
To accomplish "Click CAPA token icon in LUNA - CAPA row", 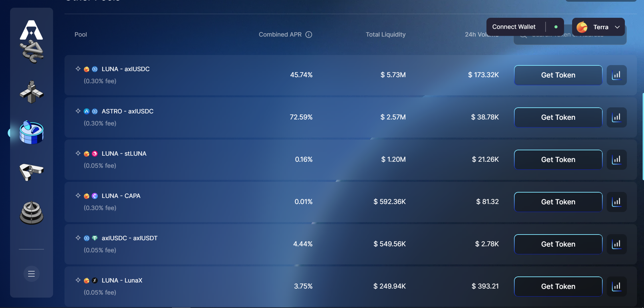I will tap(95, 196).
